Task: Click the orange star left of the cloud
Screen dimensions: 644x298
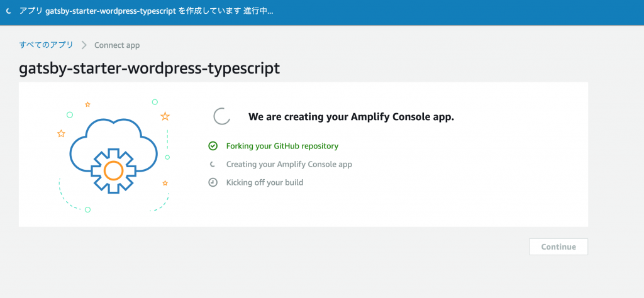Action: tap(61, 133)
